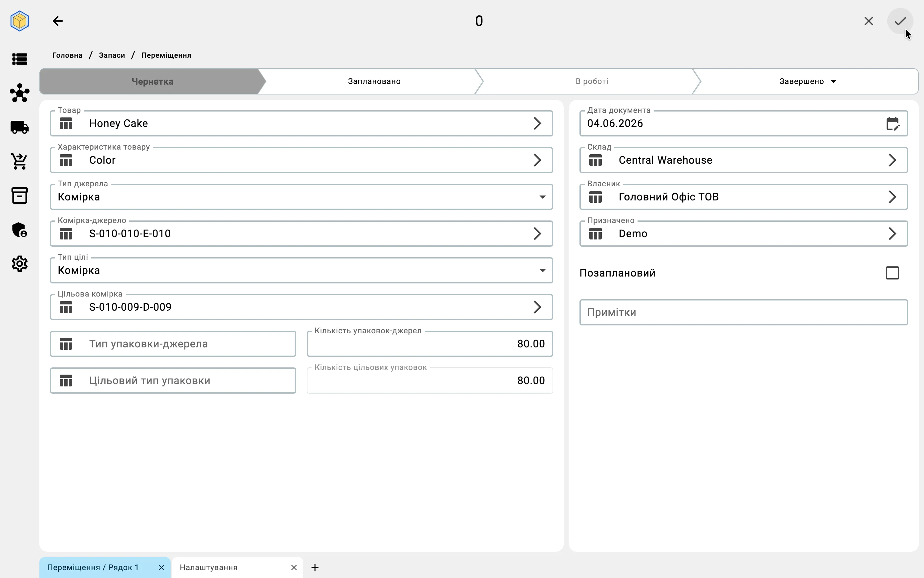Open the Завершено stage dropdown arrow

pos(833,81)
